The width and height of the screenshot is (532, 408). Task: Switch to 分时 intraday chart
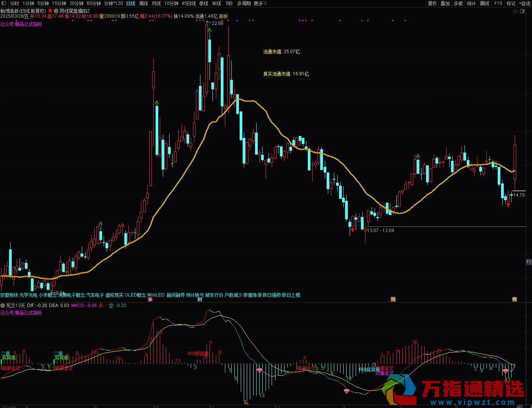click(15, 3)
